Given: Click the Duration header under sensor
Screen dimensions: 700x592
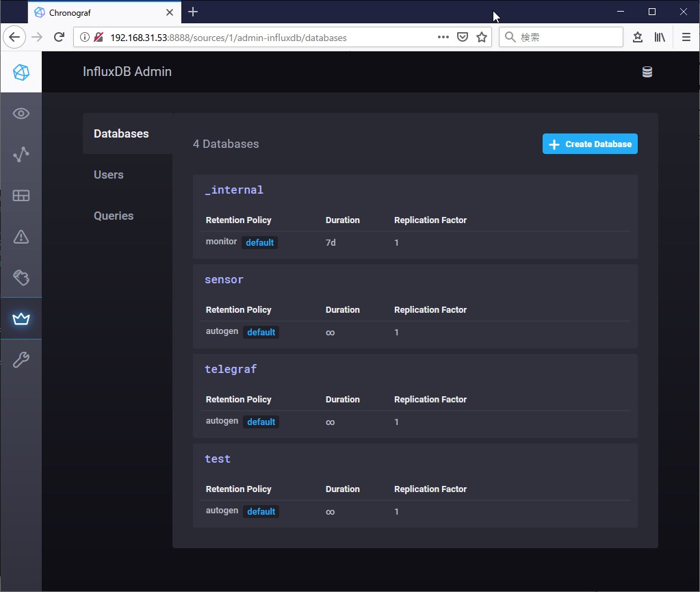Looking at the screenshot, I should [342, 310].
